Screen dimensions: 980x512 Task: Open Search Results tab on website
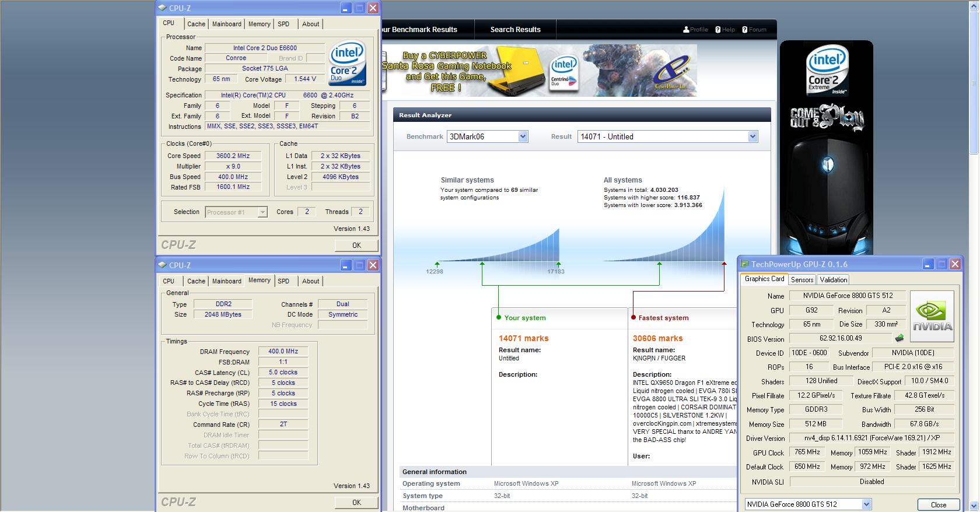[515, 30]
